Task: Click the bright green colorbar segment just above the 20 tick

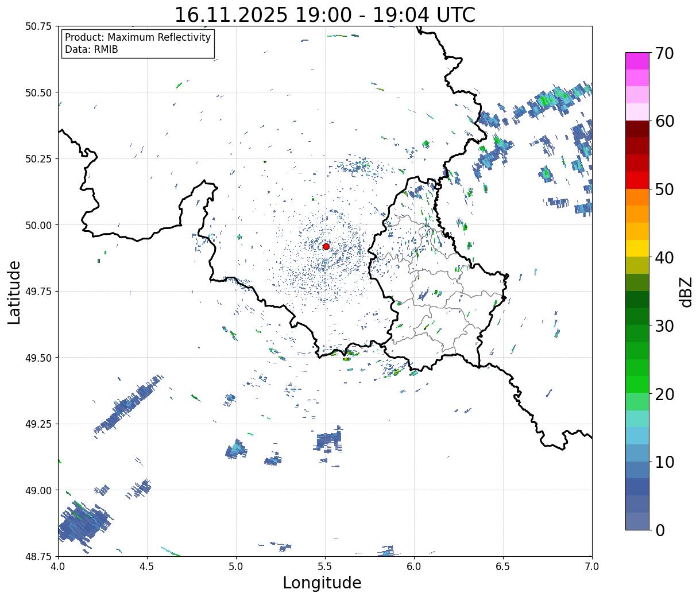Action: tap(637, 385)
